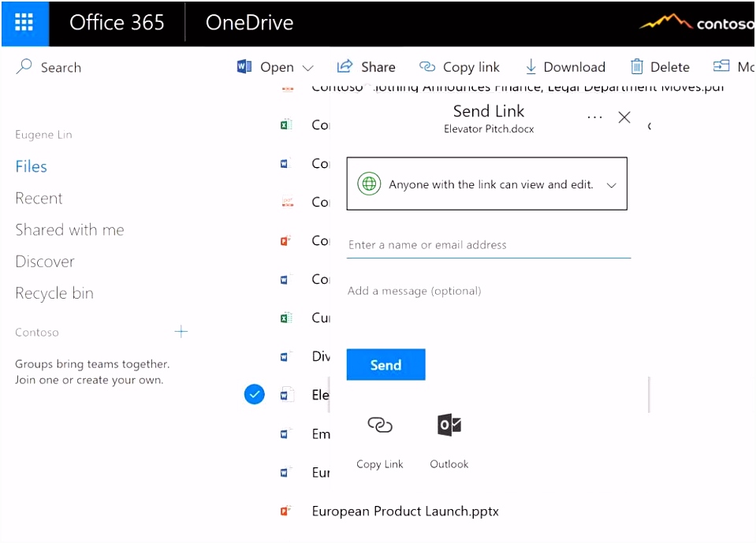The height and width of the screenshot is (543, 756).
Task: Click the Add a message field
Action: click(489, 291)
